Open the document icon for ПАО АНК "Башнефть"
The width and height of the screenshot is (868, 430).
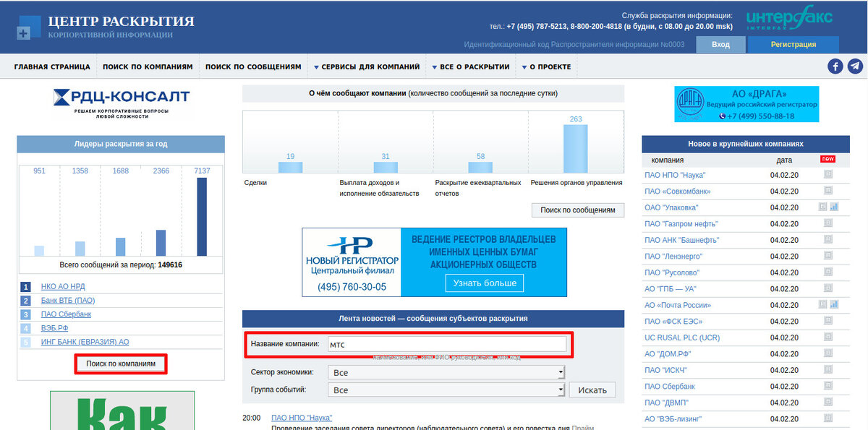[x=828, y=239]
